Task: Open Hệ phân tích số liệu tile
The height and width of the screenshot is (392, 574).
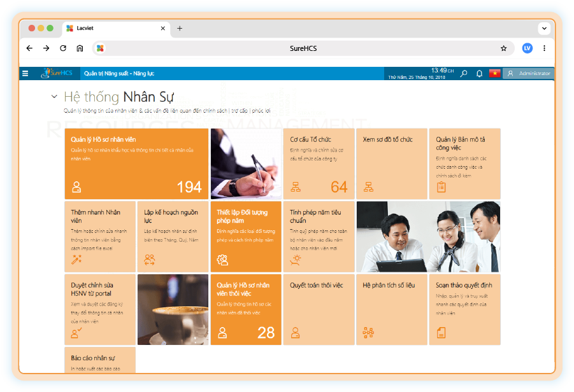Action: click(392, 309)
